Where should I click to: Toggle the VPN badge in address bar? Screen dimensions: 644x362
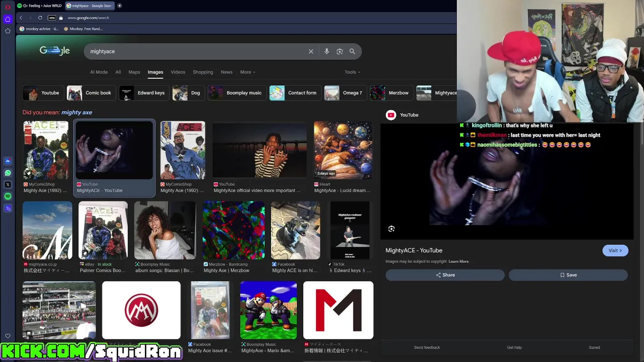coord(52,18)
